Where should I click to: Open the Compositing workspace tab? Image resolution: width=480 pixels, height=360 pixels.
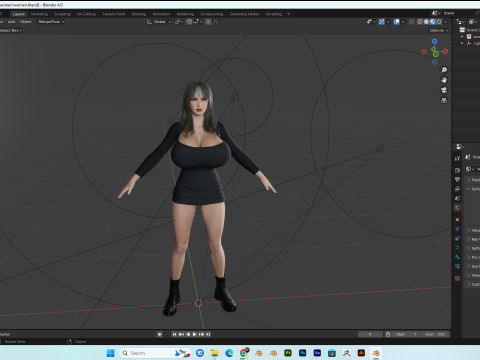click(212, 14)
